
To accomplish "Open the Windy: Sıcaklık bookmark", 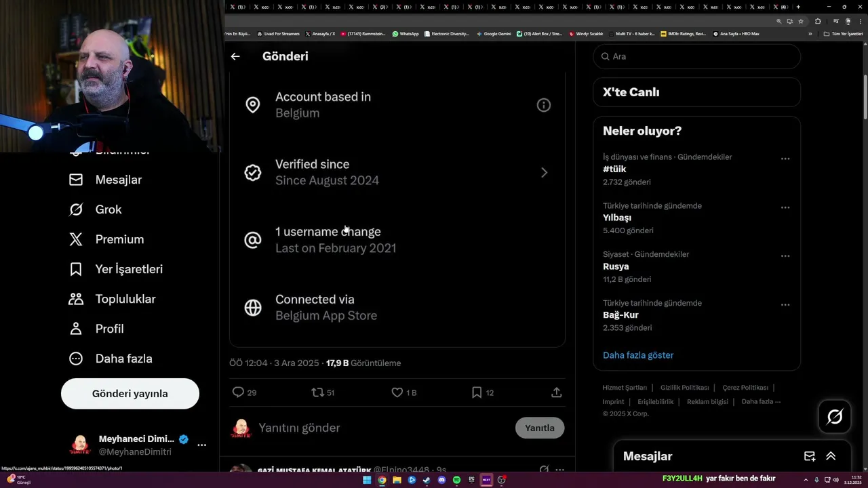I will pyautogui.click(x=586, y=33).
